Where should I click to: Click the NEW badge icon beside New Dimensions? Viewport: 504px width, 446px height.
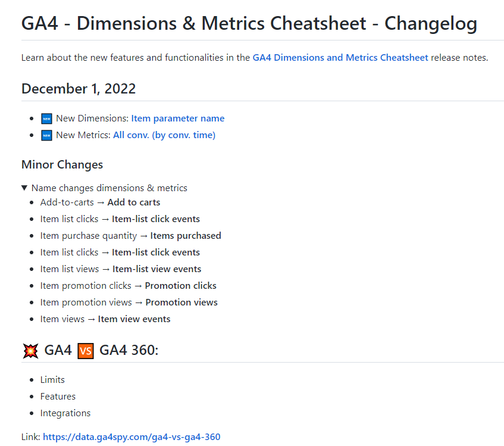coord(46,118)
